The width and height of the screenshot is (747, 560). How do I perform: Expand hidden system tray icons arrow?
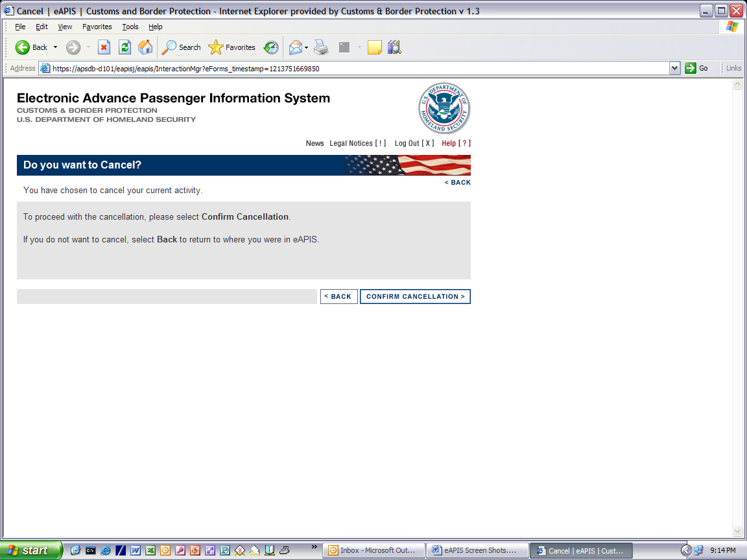click(685, 550)
